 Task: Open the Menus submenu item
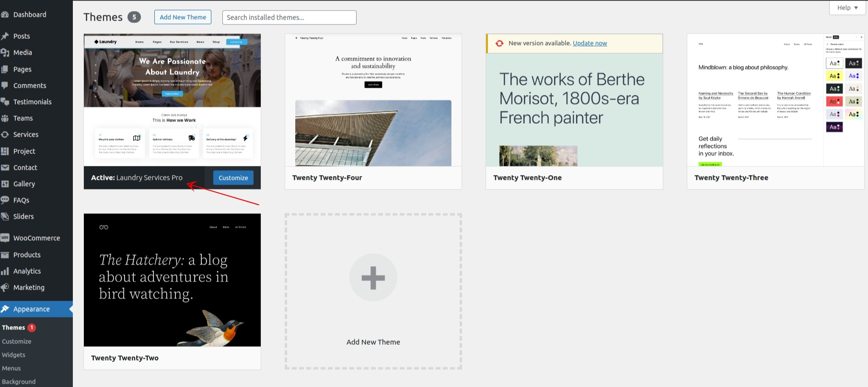pyautogui.click(x=12, y=368)
